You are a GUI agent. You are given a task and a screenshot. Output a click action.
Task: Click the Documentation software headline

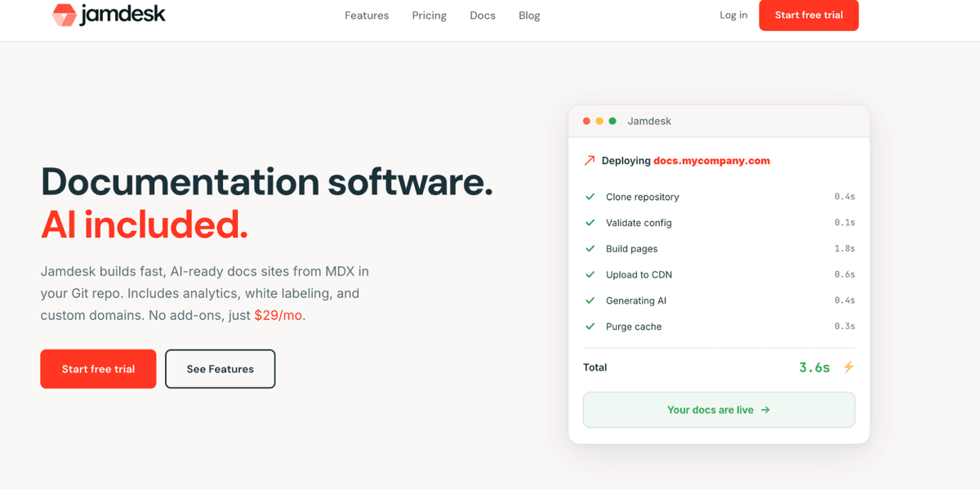point(267,181)
